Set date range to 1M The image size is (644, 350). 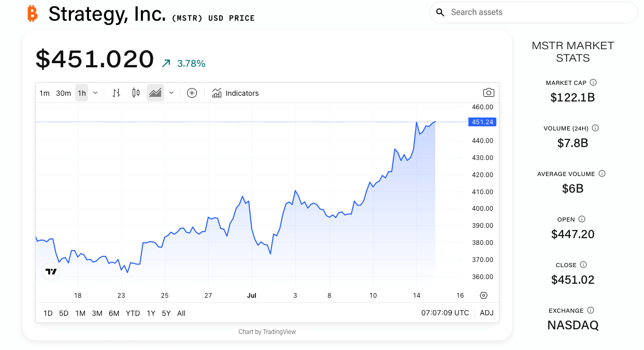pyautogui.click(x=80, y=313)
